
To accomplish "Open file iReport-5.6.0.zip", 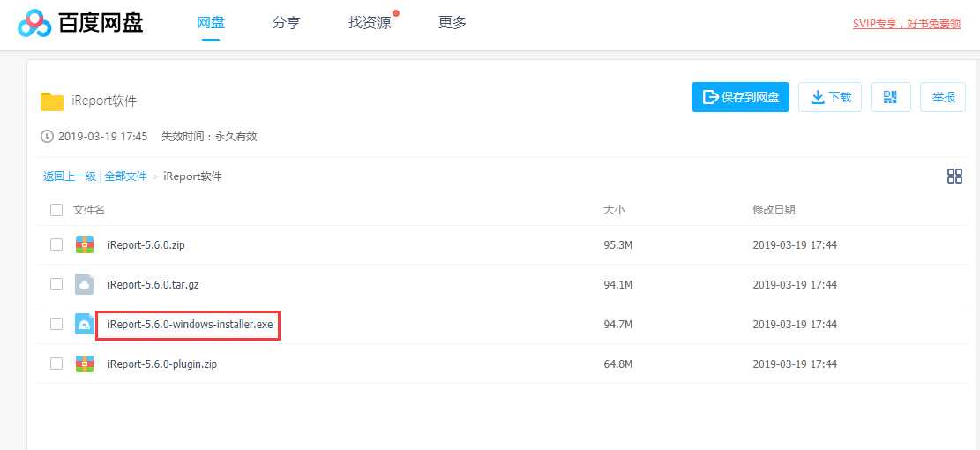I will click(146, 245).
